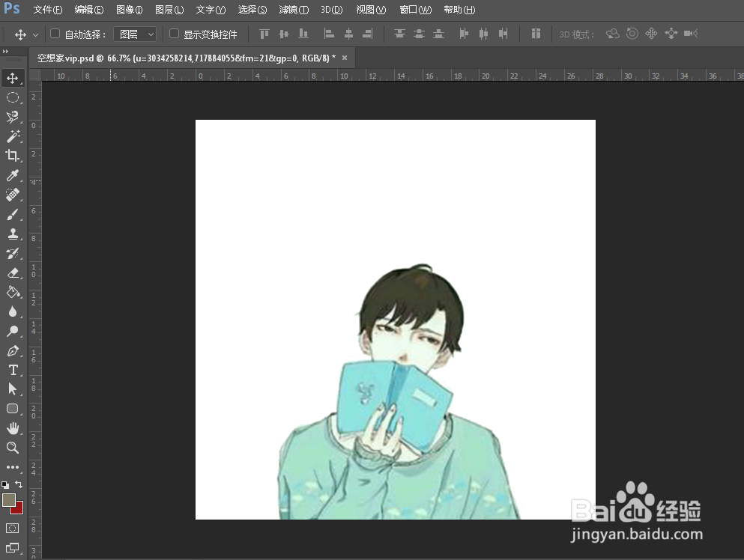Distribute top edges of layers
This screenshot has height=560, width=744.
click(399, 34)
